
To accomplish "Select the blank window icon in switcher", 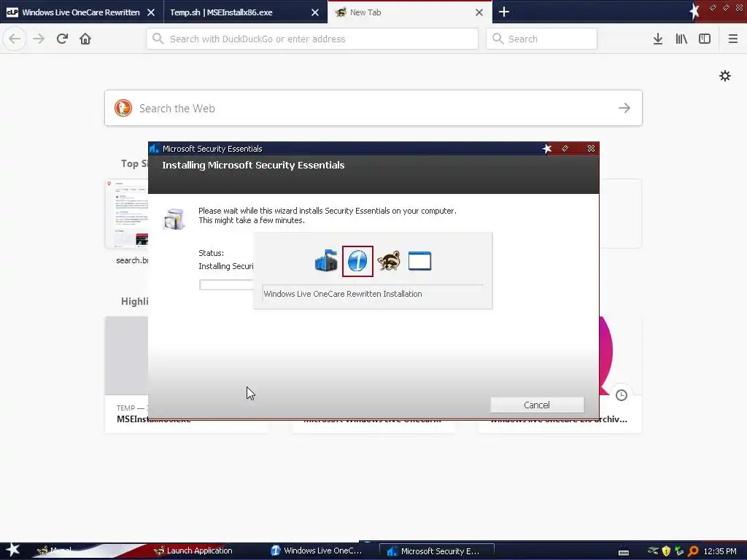I will (x=419, y=260).
